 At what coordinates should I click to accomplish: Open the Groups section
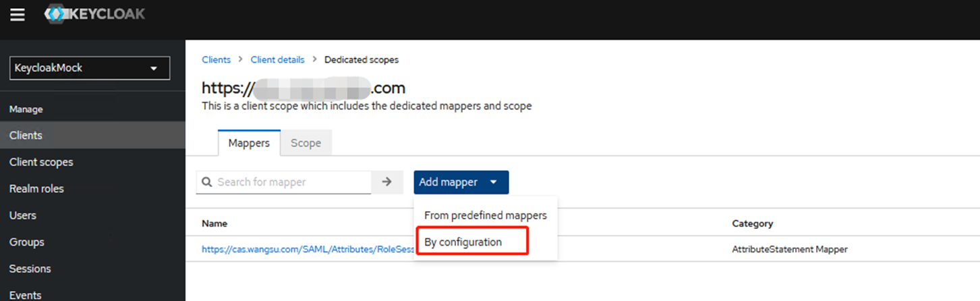pyautogui.click(x=27, y=242)
